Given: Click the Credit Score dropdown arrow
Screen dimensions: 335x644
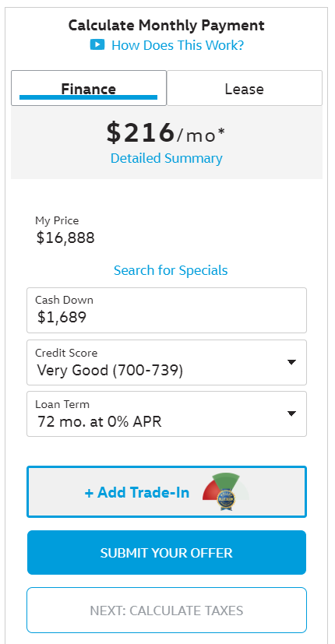Looking at the screenshot, I should click(291, 362).
